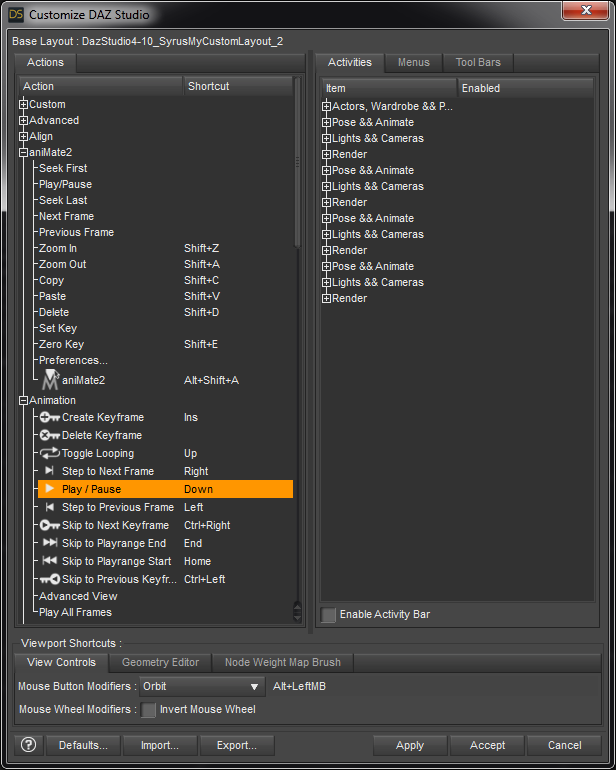Collapse the aniMate2 group in Actions tree
The image size is (616, 770).
23,153
